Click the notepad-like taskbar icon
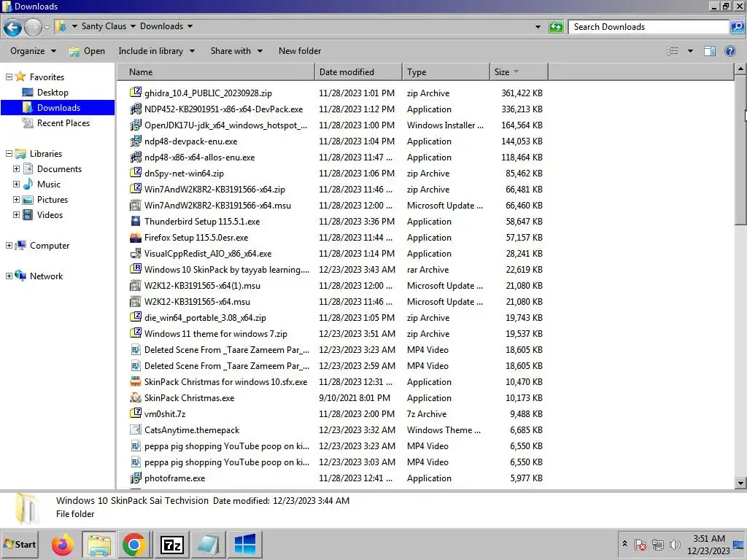 point(208,545)
